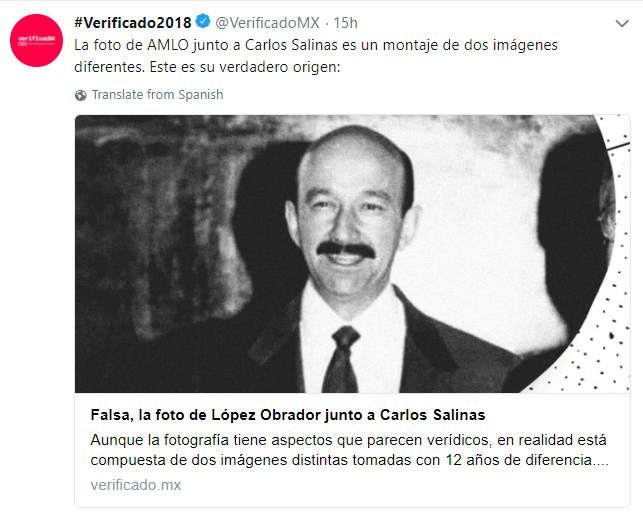Open the #Verificado2018 account name
The width and height of the screenshot is (643, 513).
pyautogui.click(x=133, y=23)
